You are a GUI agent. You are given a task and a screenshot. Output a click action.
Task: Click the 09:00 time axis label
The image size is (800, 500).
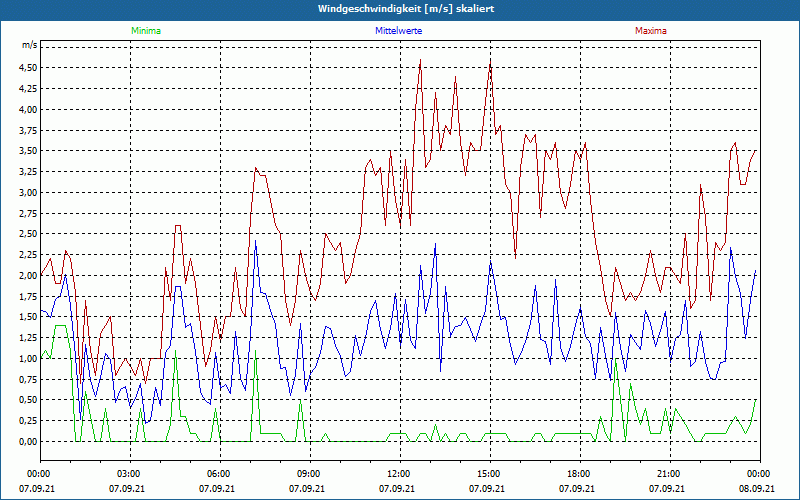tap(307, 474)
